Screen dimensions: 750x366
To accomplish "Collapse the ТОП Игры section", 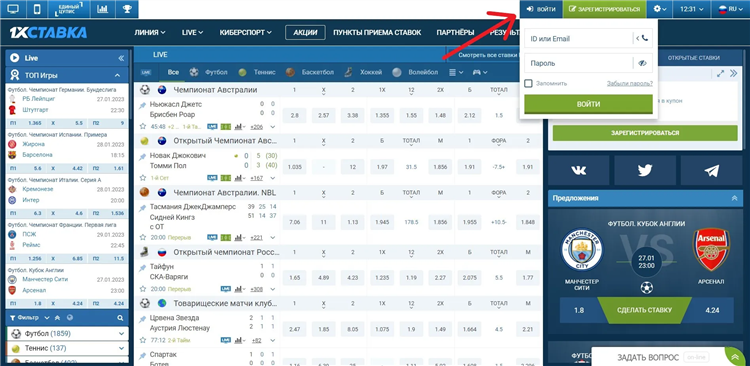I will click(x=118, y=75).
